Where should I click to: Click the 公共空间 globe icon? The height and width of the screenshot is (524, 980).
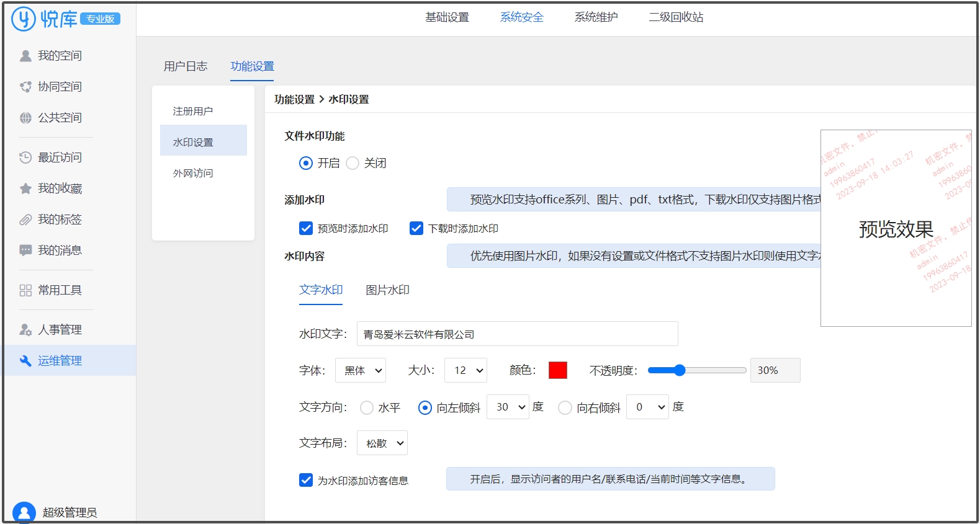point(25,118)
